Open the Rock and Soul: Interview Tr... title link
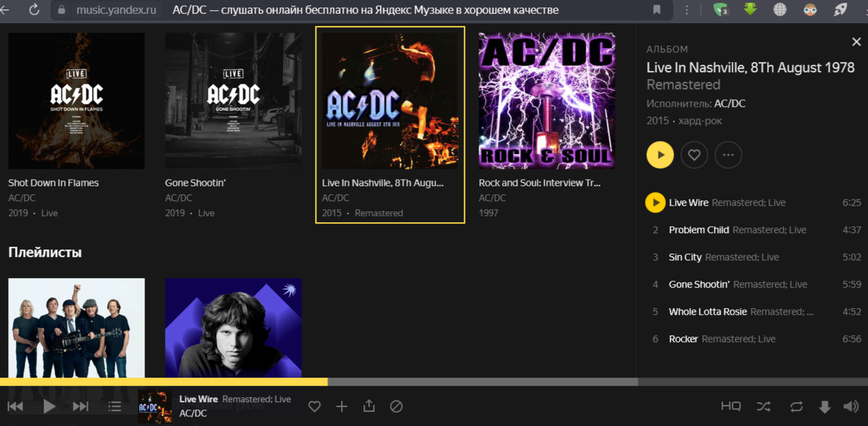 (x=539, y=183)
